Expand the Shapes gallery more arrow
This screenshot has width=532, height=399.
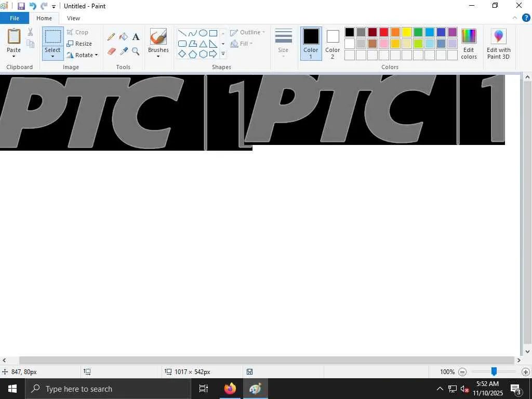point(223,54)
